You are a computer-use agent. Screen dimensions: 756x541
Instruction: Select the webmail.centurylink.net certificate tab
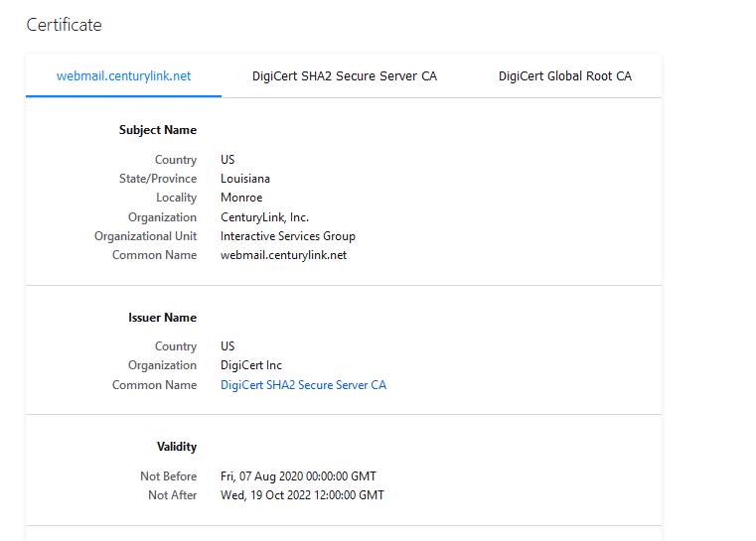(x=123, y=76)
